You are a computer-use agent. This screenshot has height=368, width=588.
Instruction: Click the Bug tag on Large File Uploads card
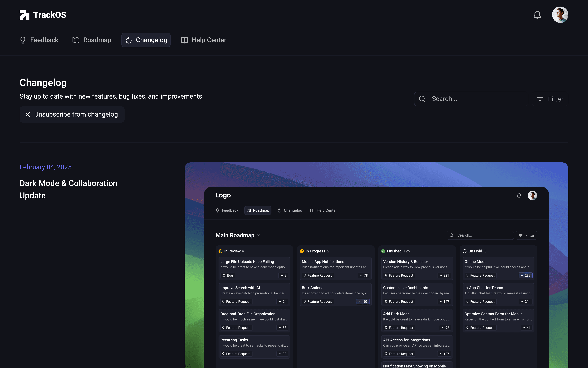pos(227,275)
